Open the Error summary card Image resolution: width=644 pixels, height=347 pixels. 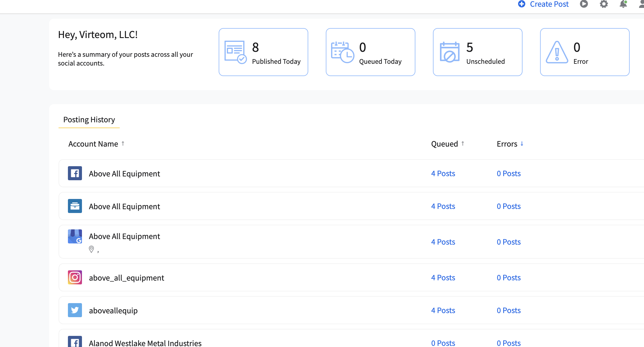[585, 52]
